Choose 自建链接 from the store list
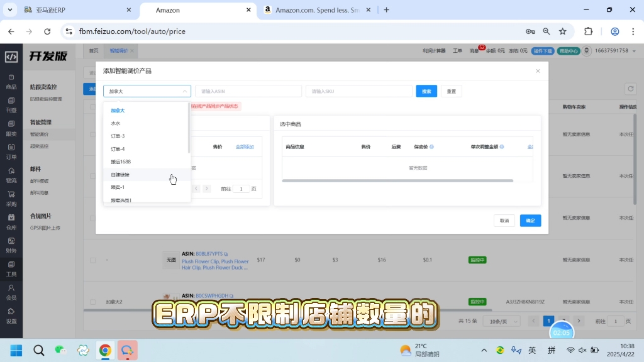Screen dimensions: 644x362 pyautogui.click(x=120, y=175)
